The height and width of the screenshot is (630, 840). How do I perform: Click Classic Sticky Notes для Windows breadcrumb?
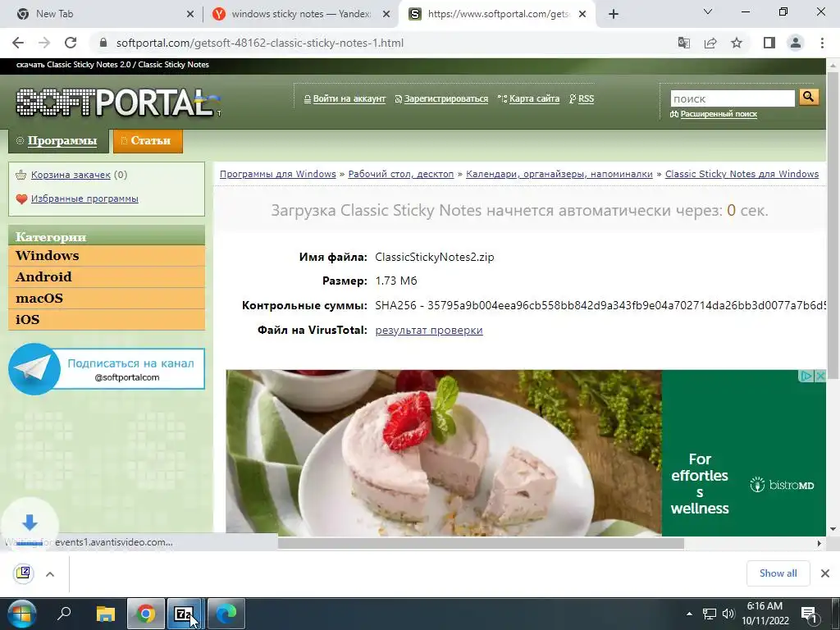tap(742, 174)
